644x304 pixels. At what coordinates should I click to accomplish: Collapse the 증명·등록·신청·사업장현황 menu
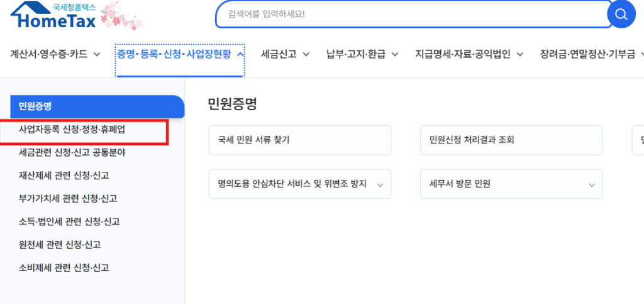(180, 54)
